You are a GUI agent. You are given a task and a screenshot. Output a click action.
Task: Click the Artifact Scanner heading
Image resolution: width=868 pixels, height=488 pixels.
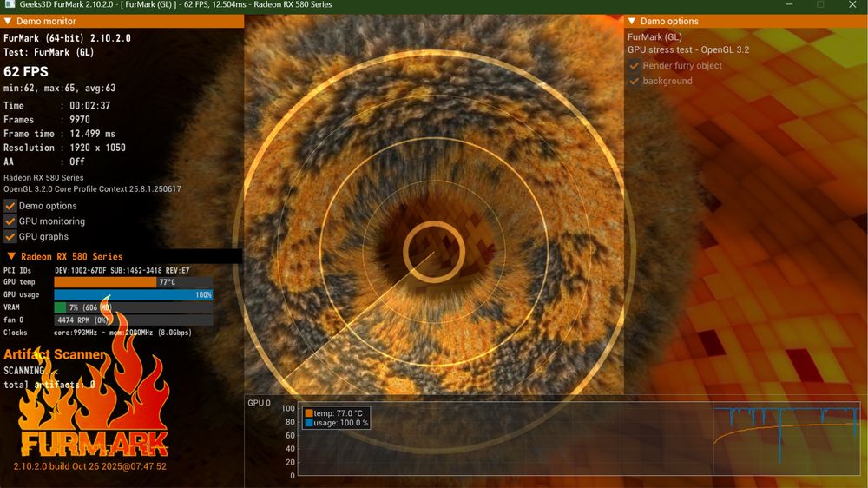pos(55,354)
